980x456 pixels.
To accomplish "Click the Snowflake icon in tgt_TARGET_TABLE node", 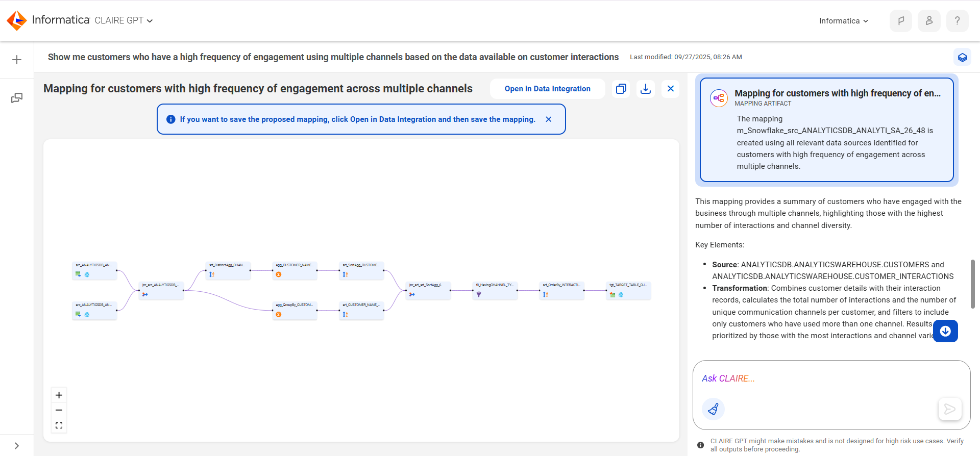I will coord(621,295).
